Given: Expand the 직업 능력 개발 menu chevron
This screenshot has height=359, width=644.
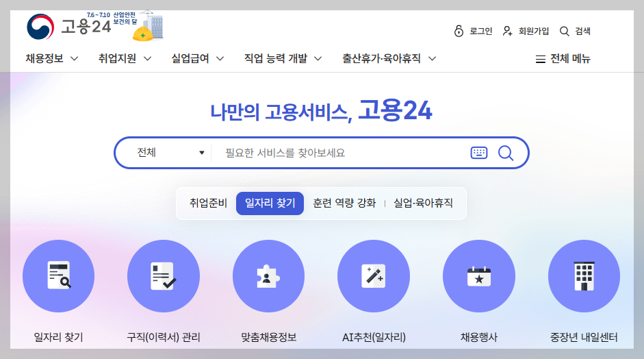Looking at the screenshot, I should [x=318, y=59].
